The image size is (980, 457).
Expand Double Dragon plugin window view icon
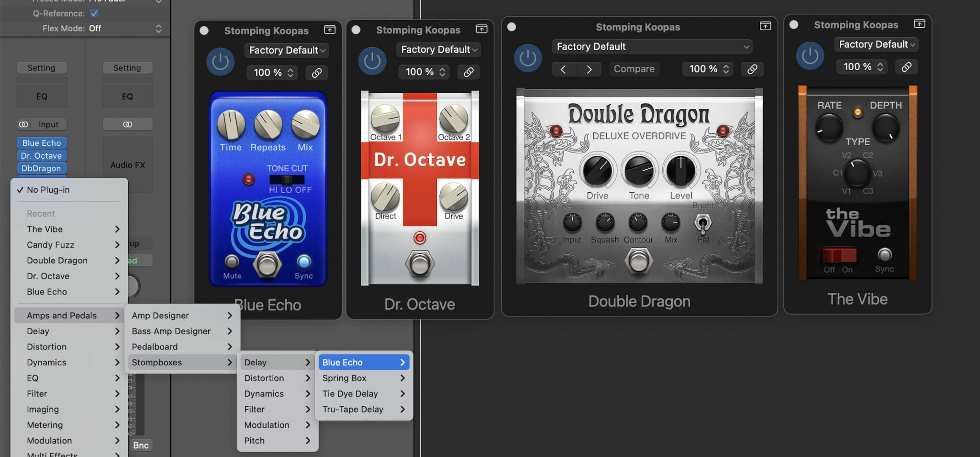pos(766,26)
